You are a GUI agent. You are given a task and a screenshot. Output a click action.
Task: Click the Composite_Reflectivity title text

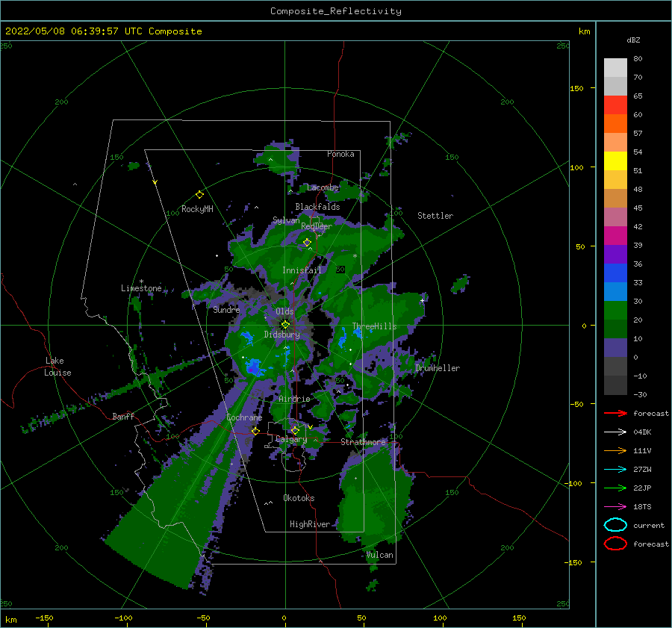336,11
